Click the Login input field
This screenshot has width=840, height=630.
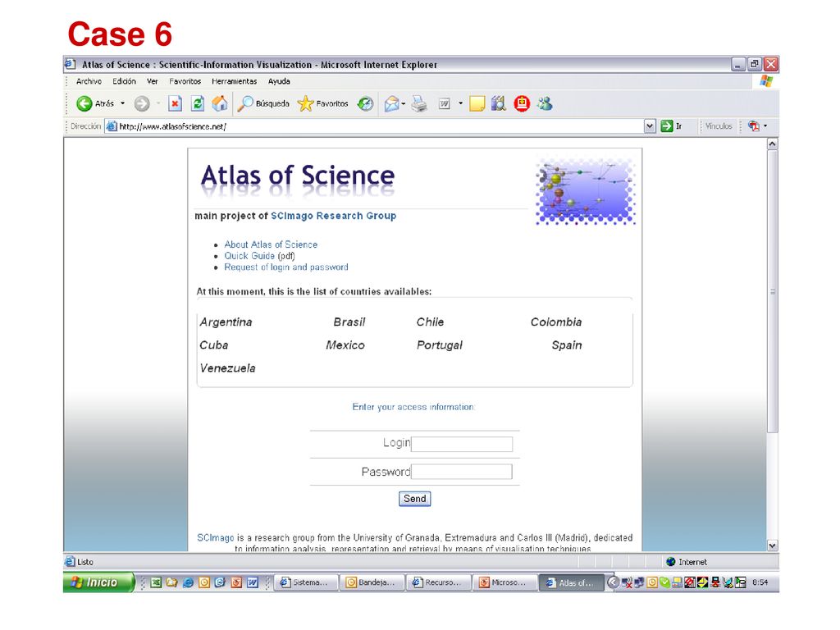pos(462,444)
